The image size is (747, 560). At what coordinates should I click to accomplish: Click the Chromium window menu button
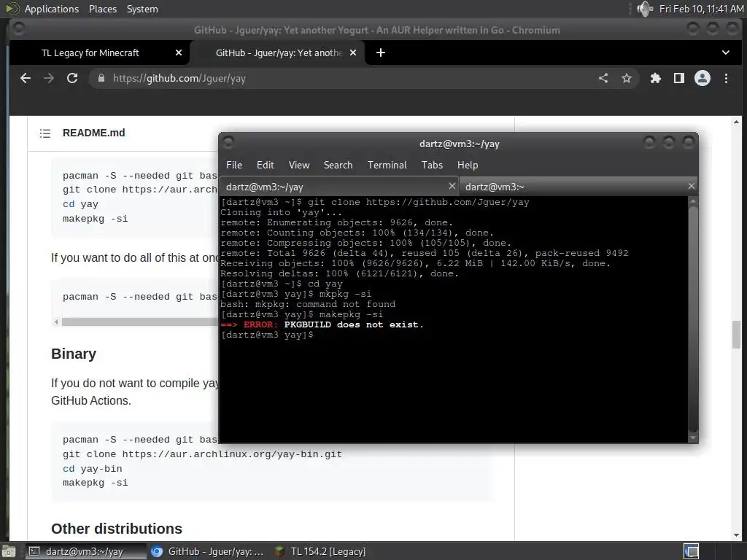coord(18,29)
